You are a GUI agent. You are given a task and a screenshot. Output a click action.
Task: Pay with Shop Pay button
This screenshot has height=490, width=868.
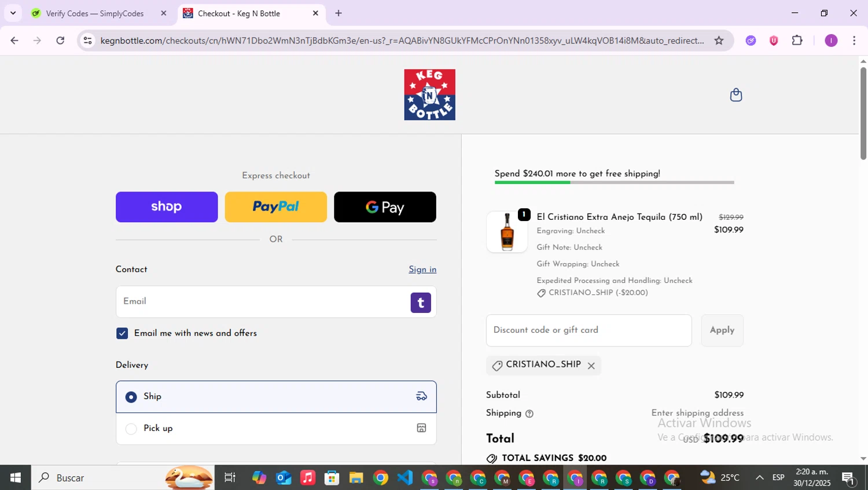tap(167, 207)
